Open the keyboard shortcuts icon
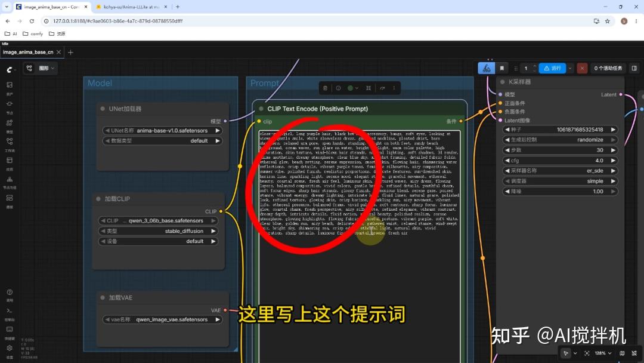644x363 pixels. pyautogui.click(x=10, y=330)
